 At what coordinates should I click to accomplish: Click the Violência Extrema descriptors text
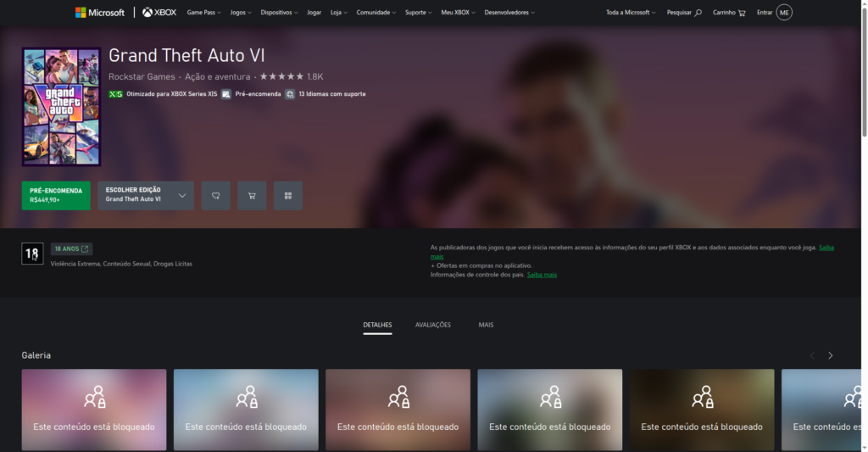tap(121, 264)
